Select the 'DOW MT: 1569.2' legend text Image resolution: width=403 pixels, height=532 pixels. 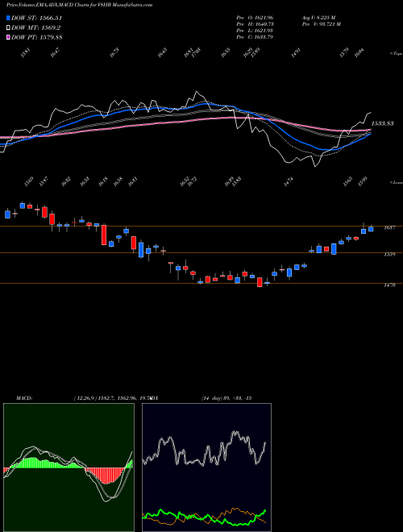pyautogui.click(x=36, y=28)
